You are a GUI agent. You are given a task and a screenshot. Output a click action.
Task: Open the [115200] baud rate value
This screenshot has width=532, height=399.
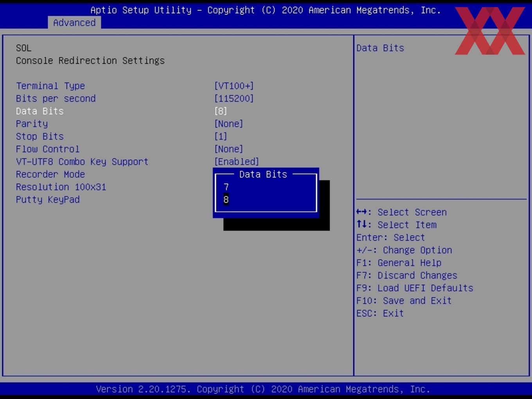(234, 99)
